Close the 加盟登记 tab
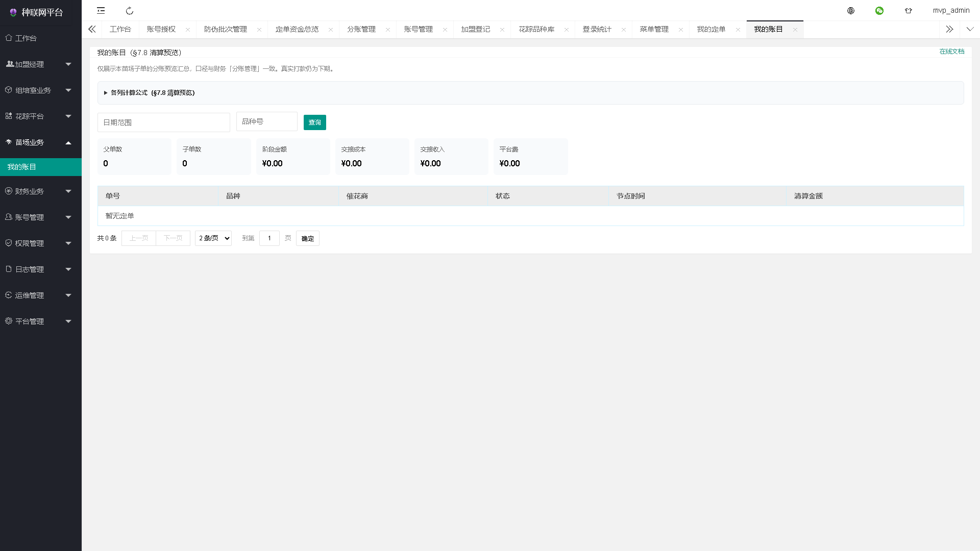Image resolution: width=980 pixels, height=551 pixels. coord(502,30)
